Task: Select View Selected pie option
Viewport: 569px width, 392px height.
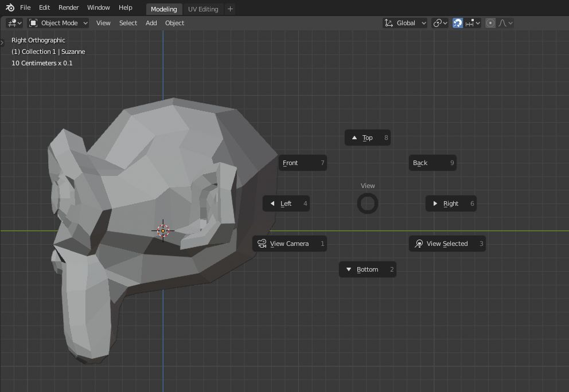Action: 447,244
